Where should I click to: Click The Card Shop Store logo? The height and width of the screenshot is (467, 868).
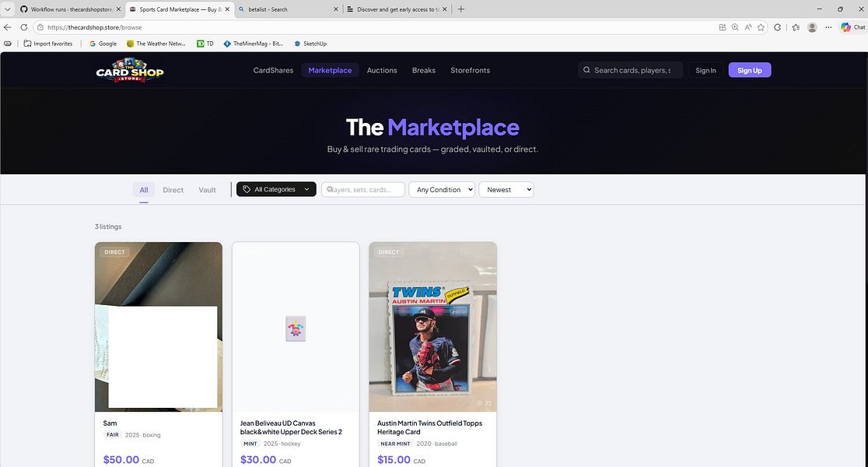pos(130,70)
